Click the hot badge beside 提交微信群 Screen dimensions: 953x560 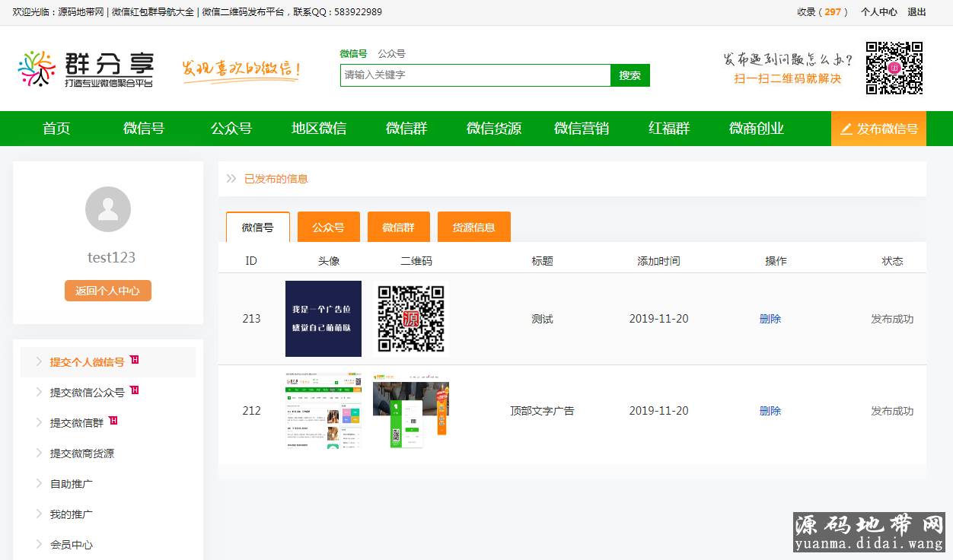(x=113, y=421)
